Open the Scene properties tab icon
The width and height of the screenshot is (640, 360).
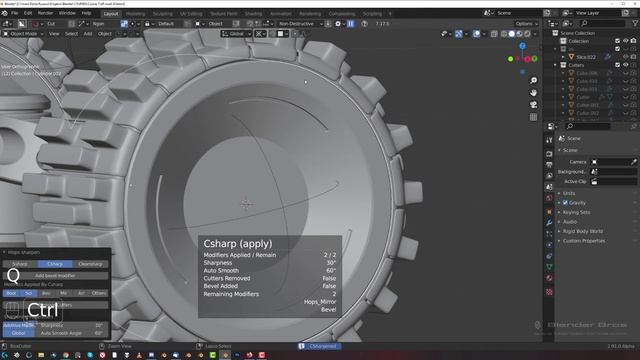549,187
